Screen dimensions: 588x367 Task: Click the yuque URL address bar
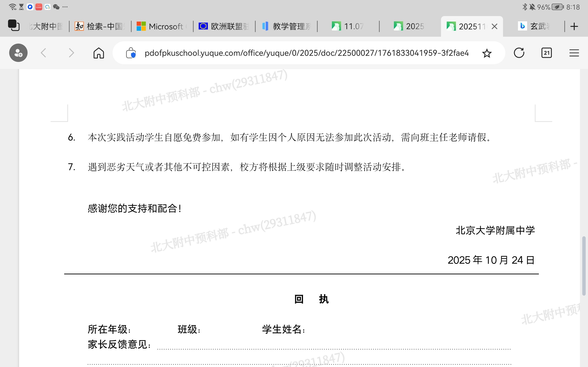306,53
